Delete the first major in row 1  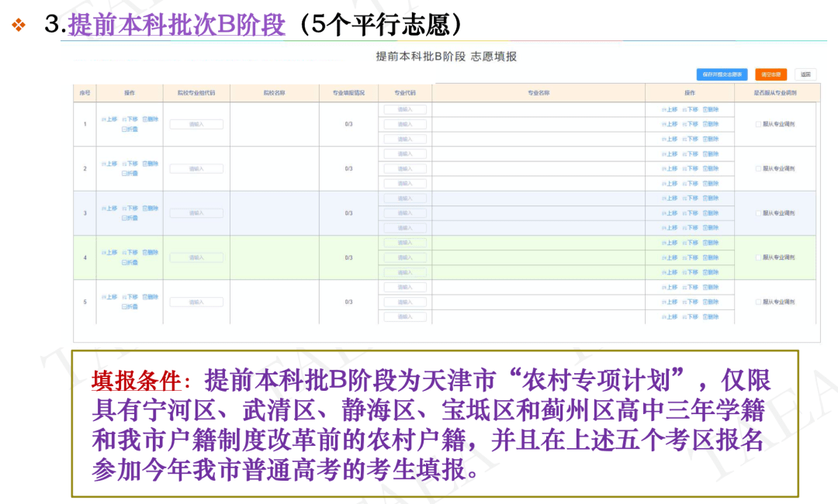[711, 109]
